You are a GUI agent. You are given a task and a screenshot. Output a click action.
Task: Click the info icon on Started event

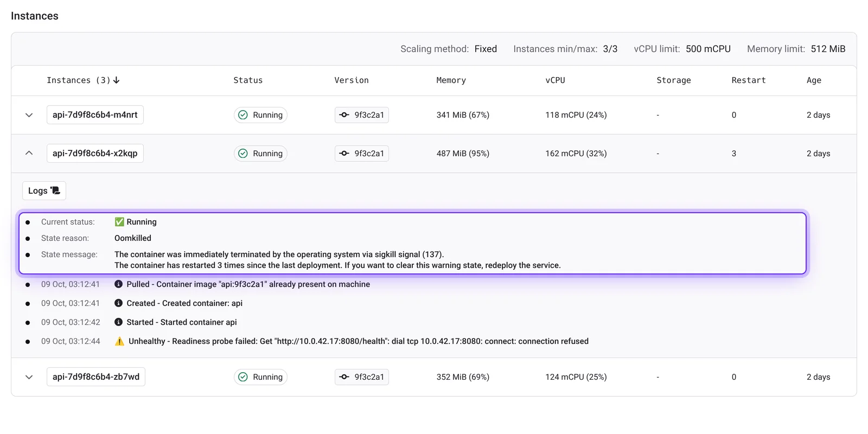pyautogui.click(x=118, y=322)
